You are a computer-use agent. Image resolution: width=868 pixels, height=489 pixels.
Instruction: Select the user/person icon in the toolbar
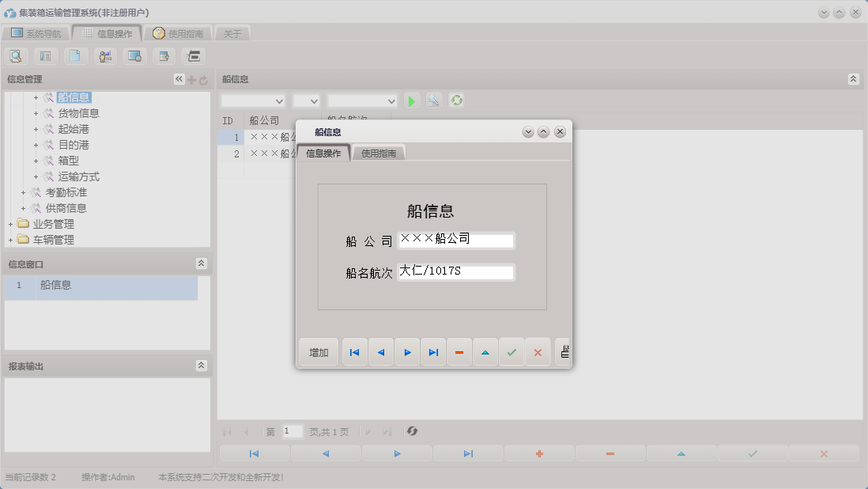point(104,55)
